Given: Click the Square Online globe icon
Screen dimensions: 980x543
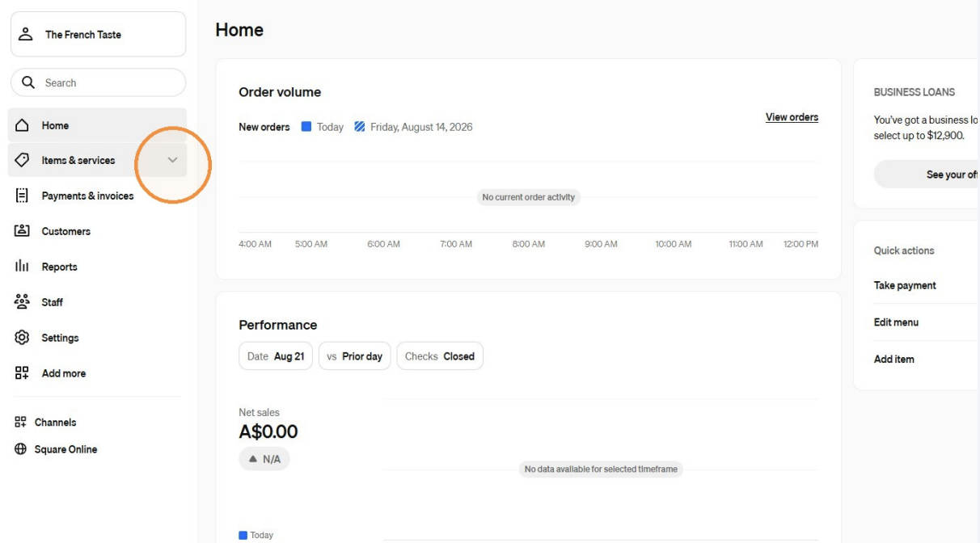Looking at the screenshot, I should [x=21, y=449].
